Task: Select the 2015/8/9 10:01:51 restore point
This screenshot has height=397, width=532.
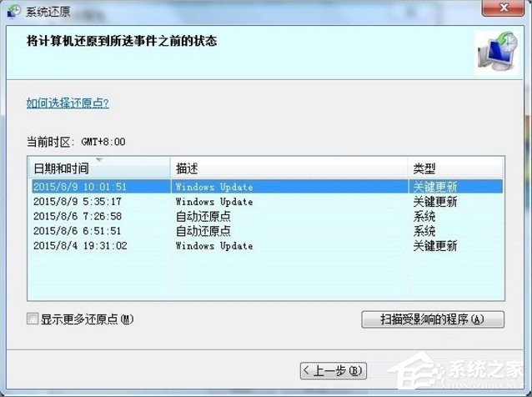Action: coord(80,186)
